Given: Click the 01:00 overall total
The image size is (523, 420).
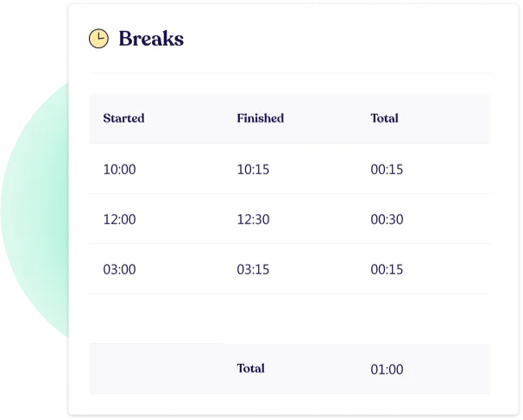Looking at the screenshot, I should click(387, 369).
